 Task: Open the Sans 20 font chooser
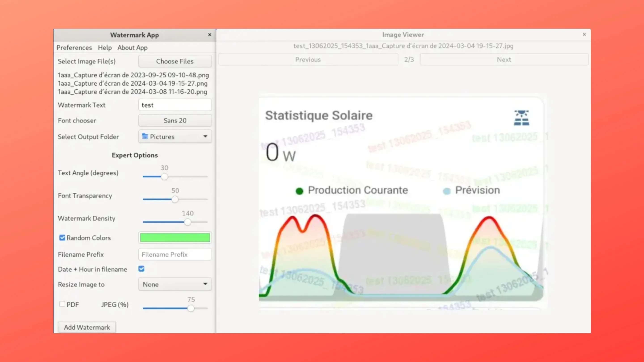pyautogui.click(x=175, y=120)
